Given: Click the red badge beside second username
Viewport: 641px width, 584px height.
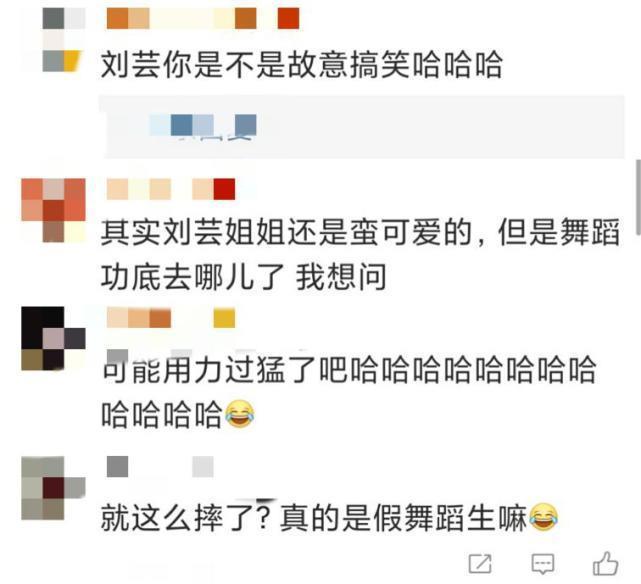Looking at the screenshot, I should [x=224, y=189].
